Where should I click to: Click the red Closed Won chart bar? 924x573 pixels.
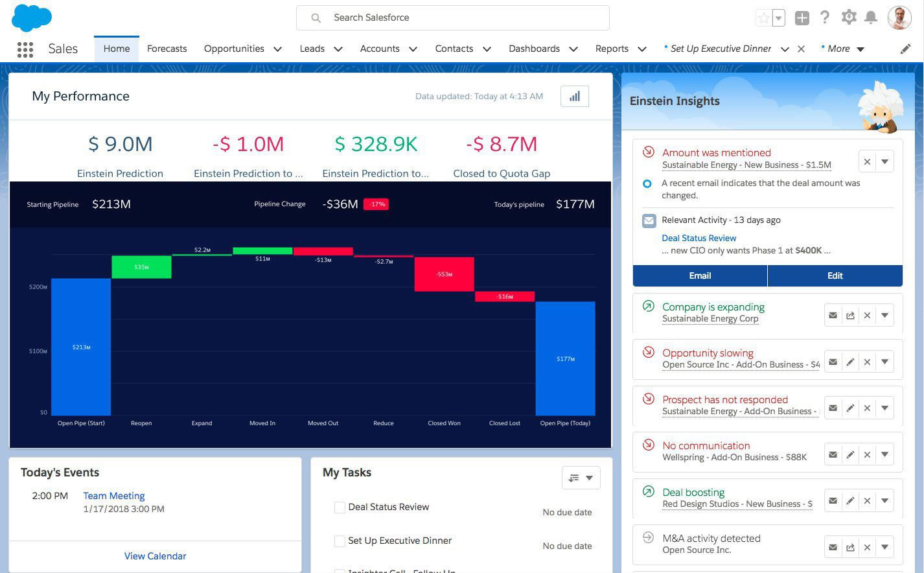[445, 274]
